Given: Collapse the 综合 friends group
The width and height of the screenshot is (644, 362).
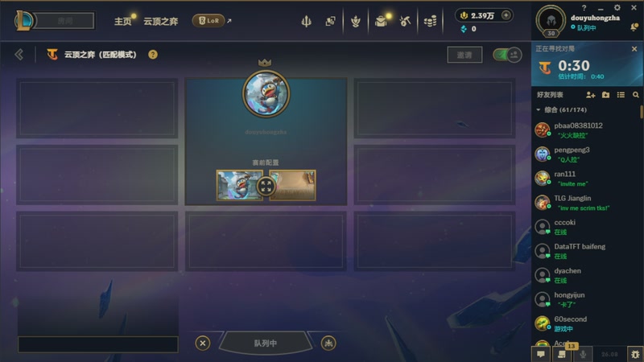Looking at the screenshot, I should (x=539, y=110).
